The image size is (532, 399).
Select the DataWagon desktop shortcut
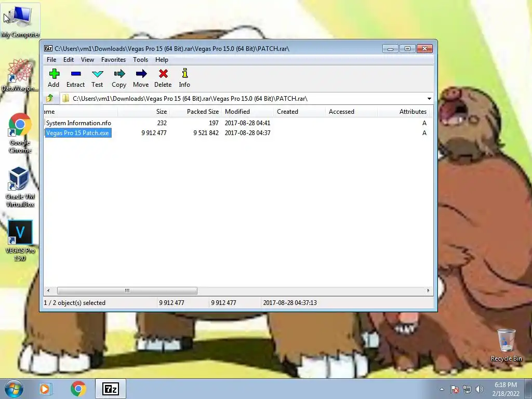tap(20, 75)
